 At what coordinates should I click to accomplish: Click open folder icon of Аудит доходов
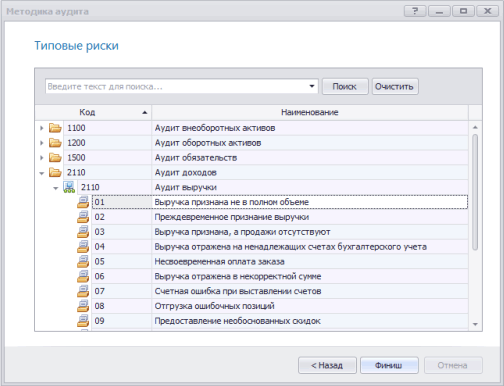[55, 172]
